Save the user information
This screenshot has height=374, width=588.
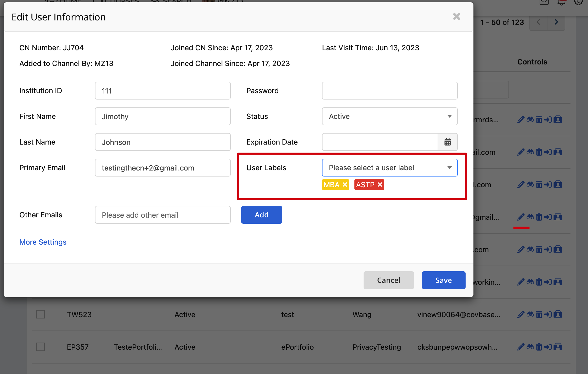click(444, 280)
